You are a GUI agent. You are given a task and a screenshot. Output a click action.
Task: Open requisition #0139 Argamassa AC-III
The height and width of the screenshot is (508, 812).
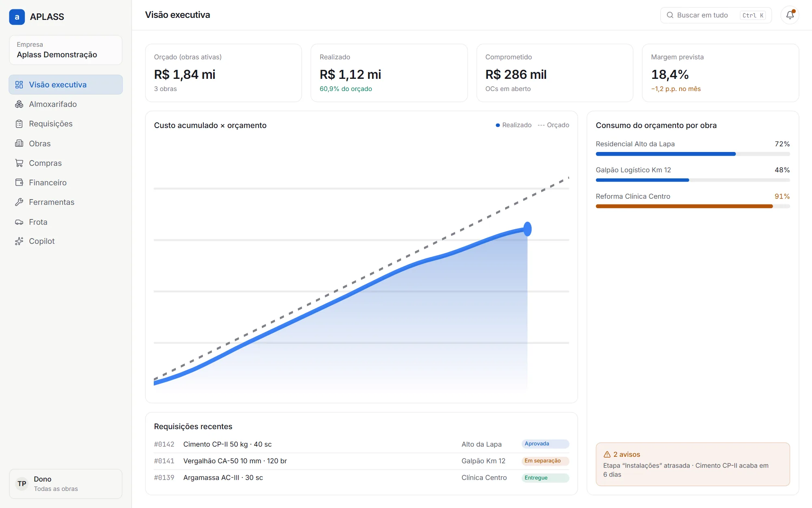pos(361,478)
